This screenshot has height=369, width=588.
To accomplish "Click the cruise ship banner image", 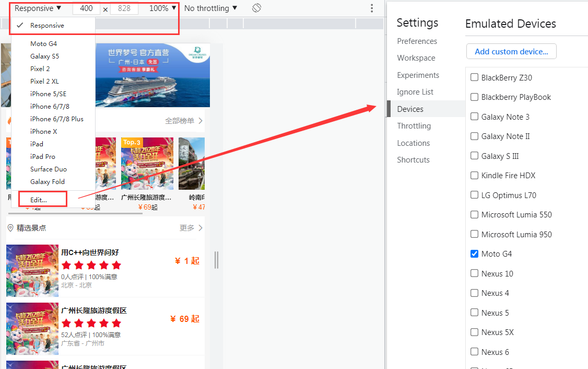I will click(152, 75).
